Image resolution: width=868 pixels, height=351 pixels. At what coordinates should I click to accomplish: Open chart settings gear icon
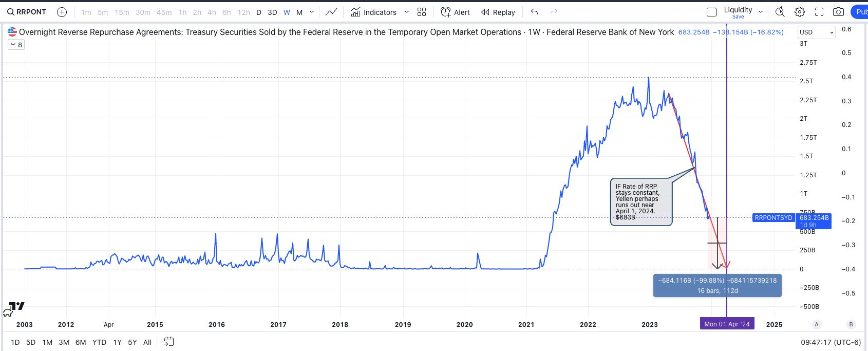[800, 12]
